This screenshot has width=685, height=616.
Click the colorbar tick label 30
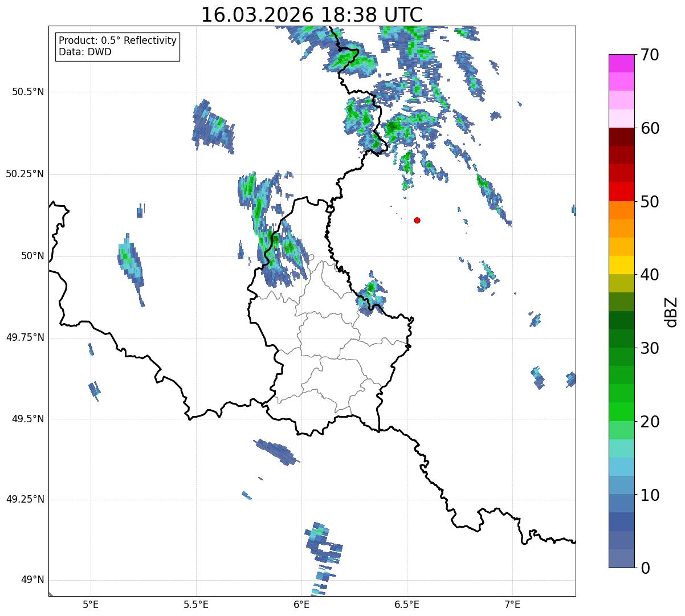click(649, 348)
